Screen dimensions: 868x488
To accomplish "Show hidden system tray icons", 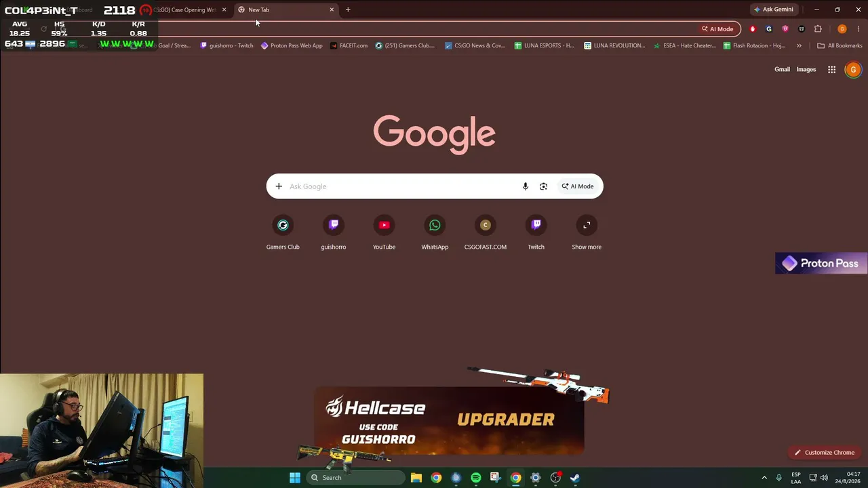I will point(764,478).
